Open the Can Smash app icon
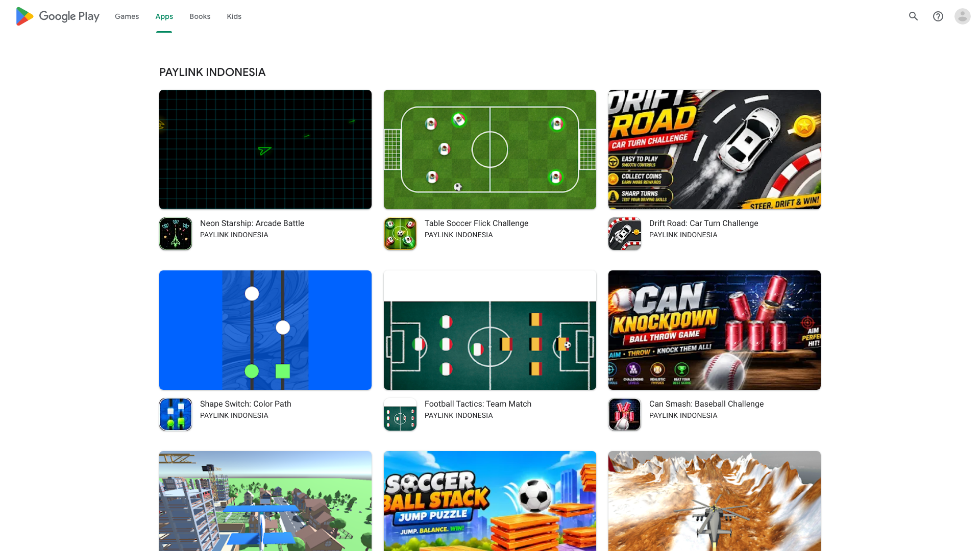The width and height of the screenshot is (980, 551). (625, 414)
